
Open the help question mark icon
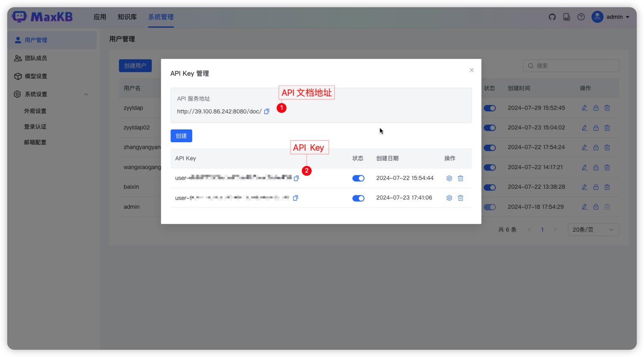pyautogui.click(x=581, y=17)
